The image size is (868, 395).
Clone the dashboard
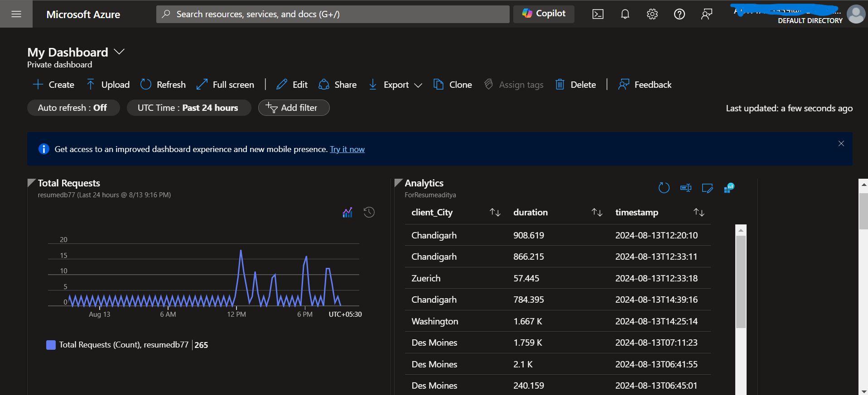tap(453, 85)
